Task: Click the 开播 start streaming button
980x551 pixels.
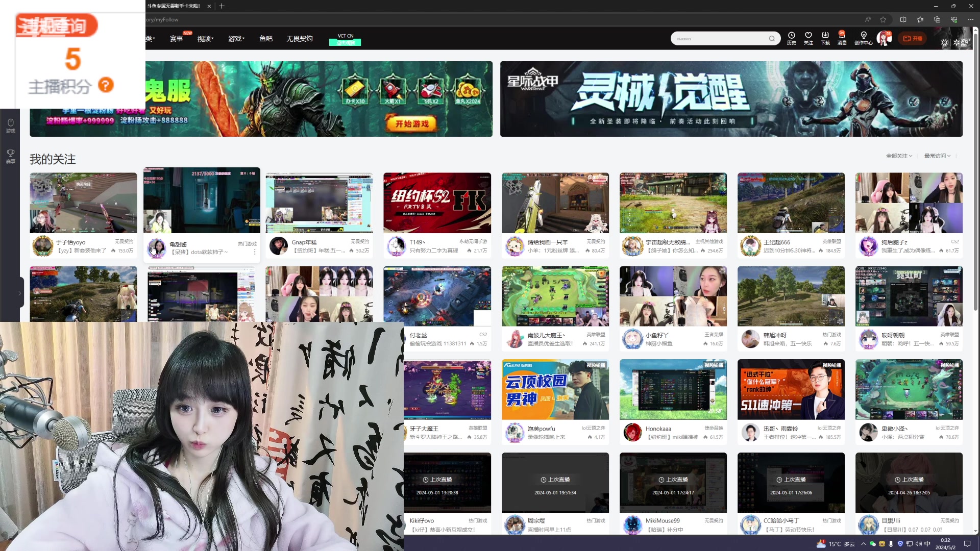Action: 913,38
